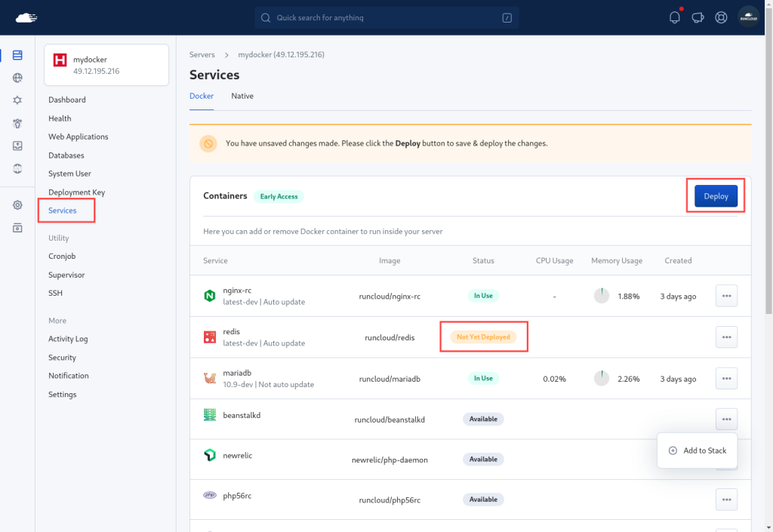Click the php56rc service icon
Image resolution: width=773 pixels, height=532 pixels.
click(210, 495)
